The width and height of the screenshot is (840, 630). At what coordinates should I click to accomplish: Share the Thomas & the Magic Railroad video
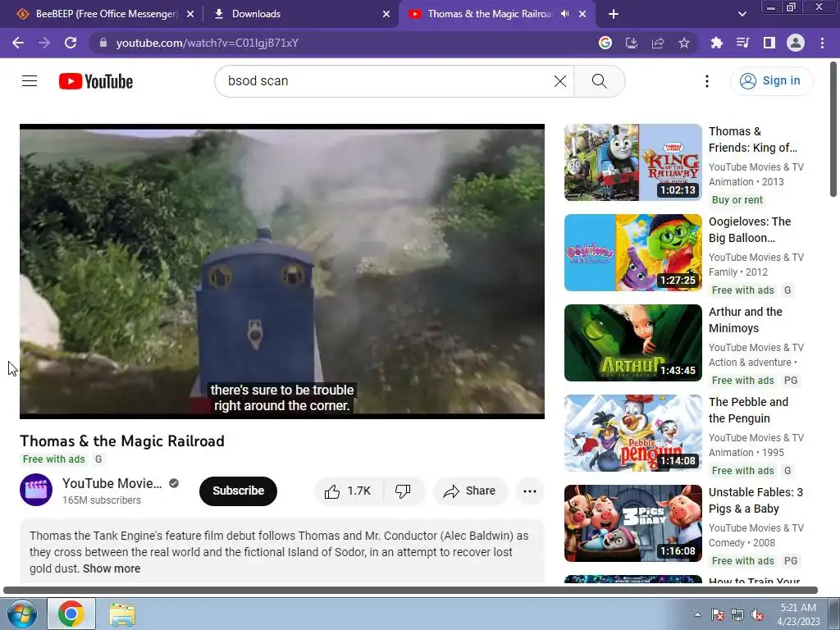click(470, 491)
